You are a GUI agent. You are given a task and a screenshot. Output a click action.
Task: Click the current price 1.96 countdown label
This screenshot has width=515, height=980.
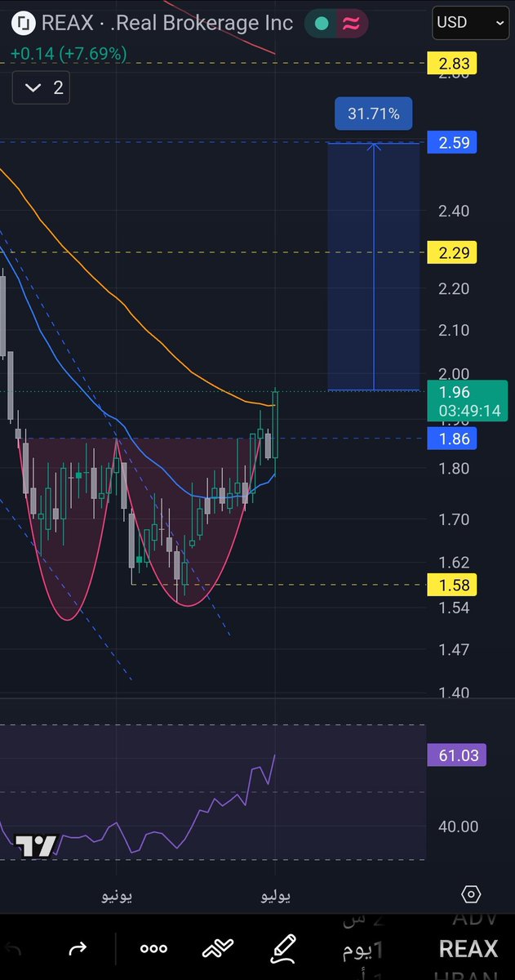click(467, 401)
